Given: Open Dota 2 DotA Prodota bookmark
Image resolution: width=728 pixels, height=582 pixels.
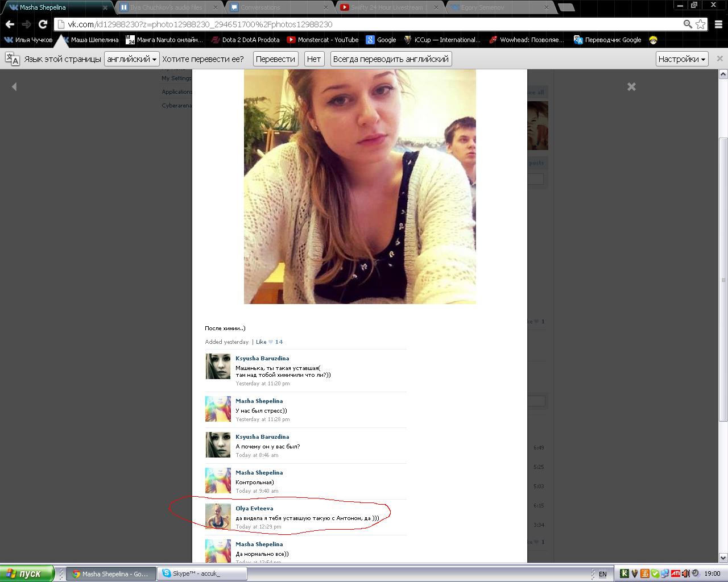Looking at the screenshot, I should [x=245, y=40].
